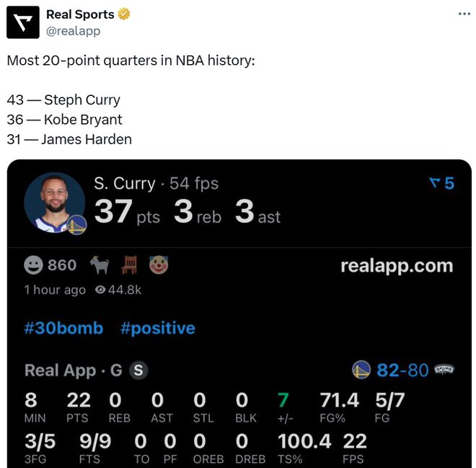Click the smiley face reaction emoji
The width and height of the screenshot is (476, 468).
[x=34, y=265]
